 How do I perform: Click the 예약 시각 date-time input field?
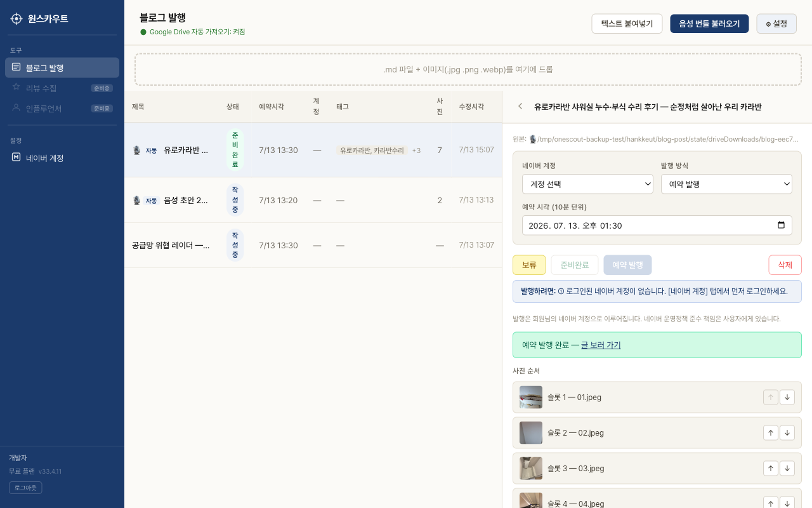click(x=657, y=225)
